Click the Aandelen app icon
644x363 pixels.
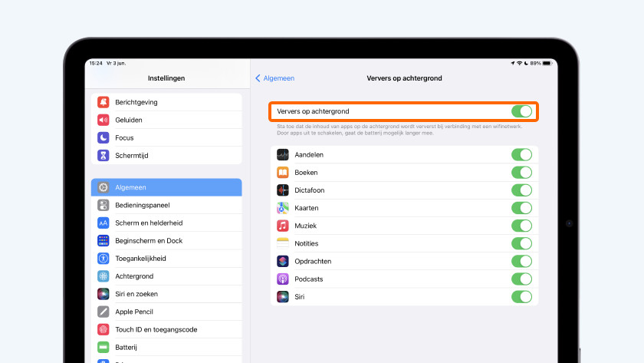[x=283, y=154]
